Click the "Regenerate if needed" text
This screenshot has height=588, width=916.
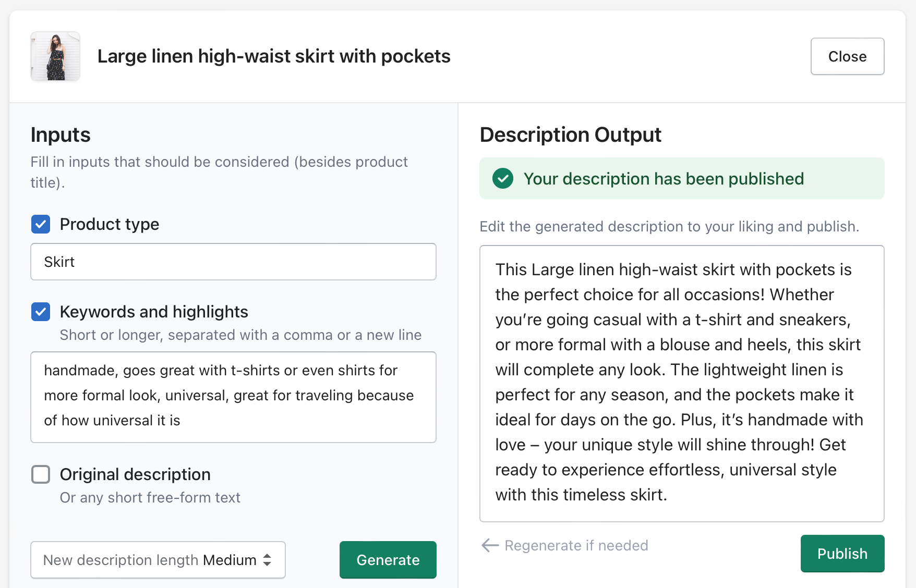[x=576, y=545]
